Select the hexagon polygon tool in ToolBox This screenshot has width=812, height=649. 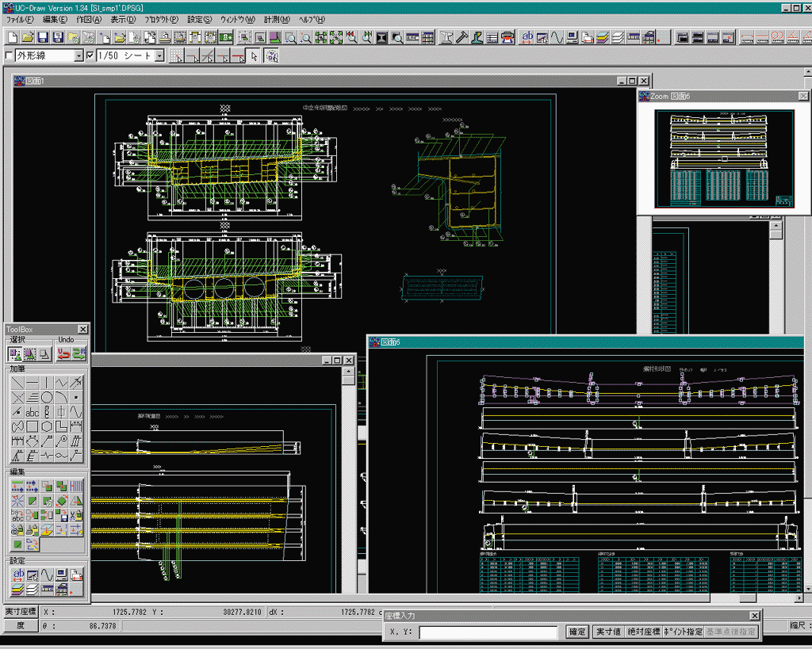(47, 426)
